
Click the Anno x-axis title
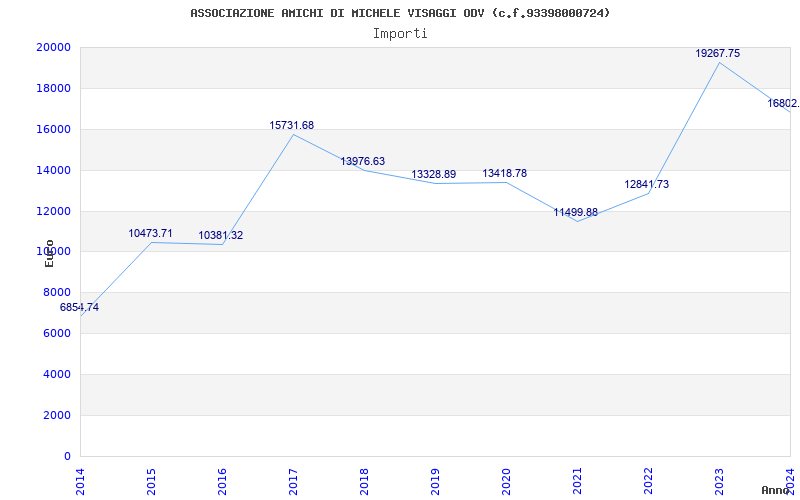(x=775, y=490)
